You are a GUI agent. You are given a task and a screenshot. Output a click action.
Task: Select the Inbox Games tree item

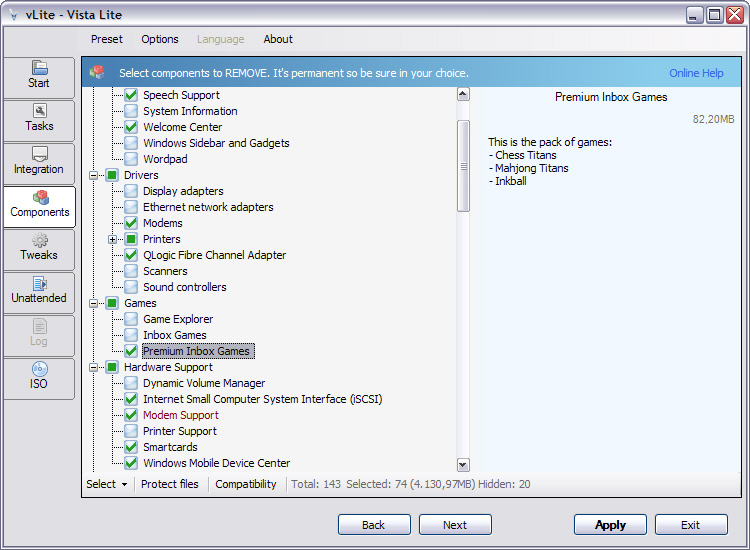[x=175, y=335]
